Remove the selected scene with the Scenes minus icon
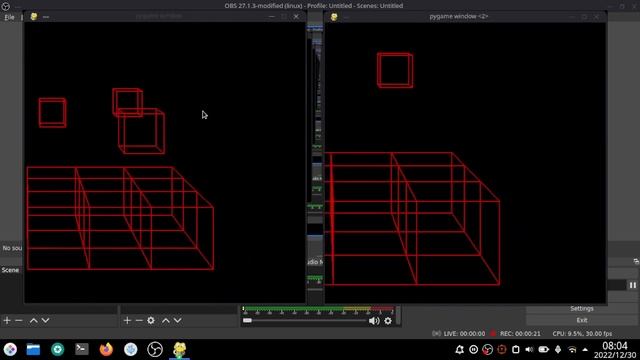The image size is (640, 360). pos(19,320)
